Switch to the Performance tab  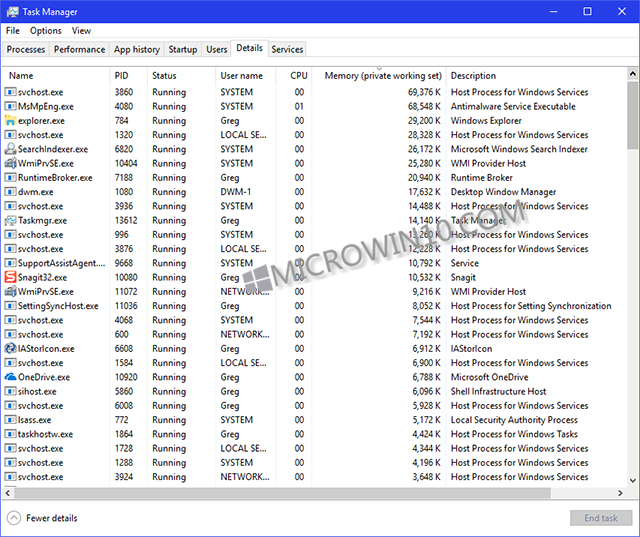pyautogui.click(x=79, y=49)
